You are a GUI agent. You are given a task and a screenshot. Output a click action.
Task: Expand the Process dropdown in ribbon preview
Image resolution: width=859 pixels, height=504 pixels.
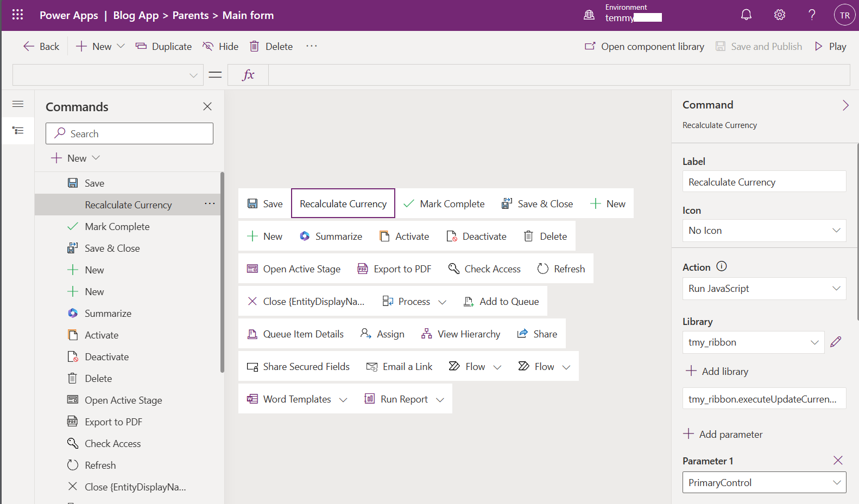pos(442,302)
